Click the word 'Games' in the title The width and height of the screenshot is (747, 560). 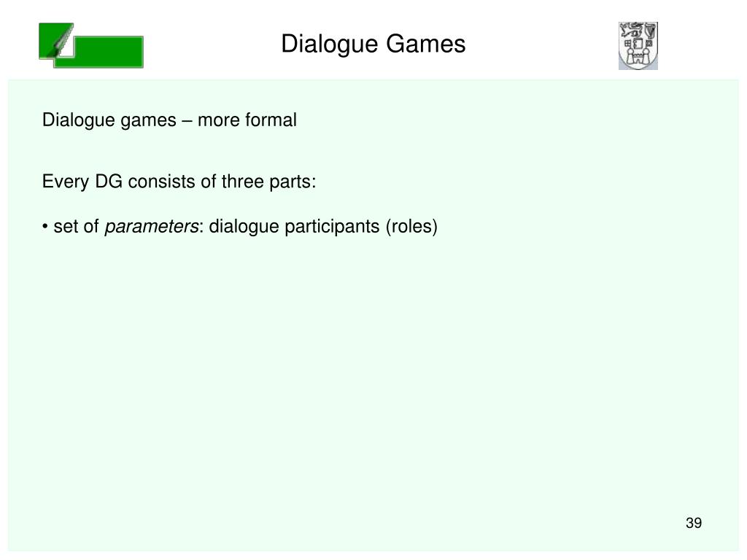point(425,44)
